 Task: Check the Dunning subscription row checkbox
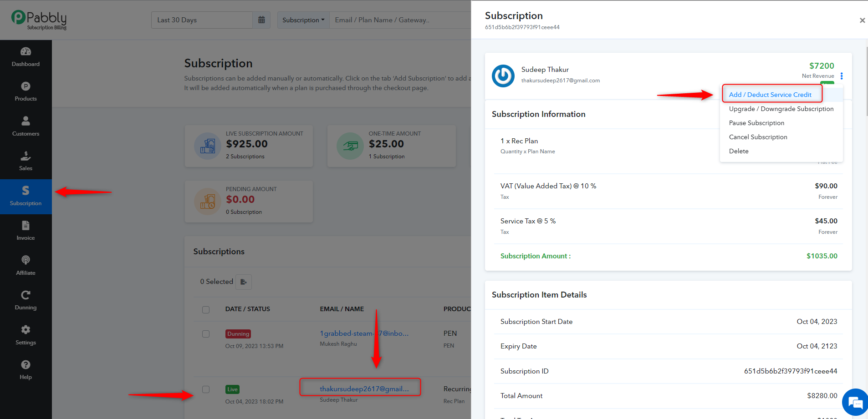tap(206, 334)
